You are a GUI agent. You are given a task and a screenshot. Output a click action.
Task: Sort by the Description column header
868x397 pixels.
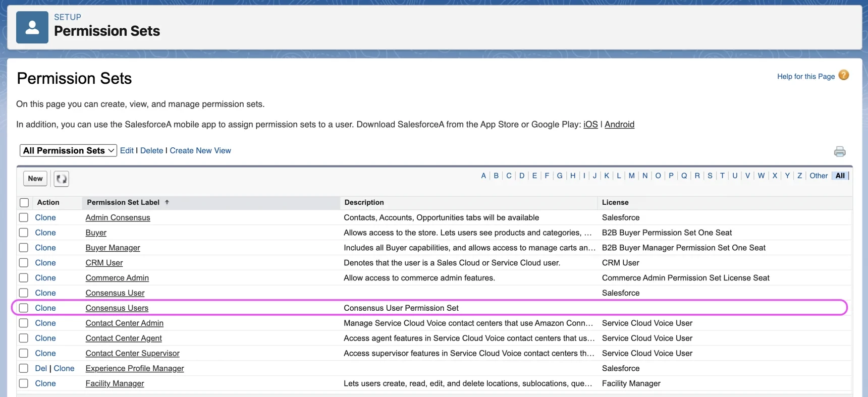pos(364,202)
